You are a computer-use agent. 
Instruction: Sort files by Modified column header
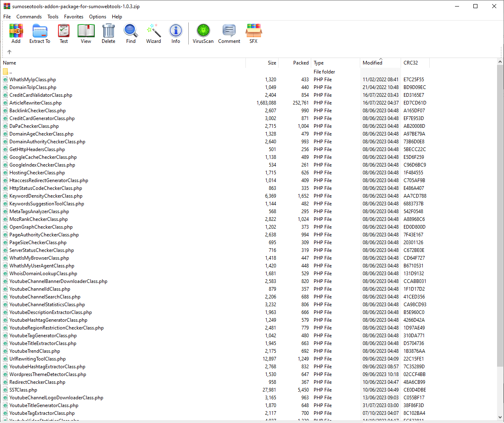tap(372, 63)
